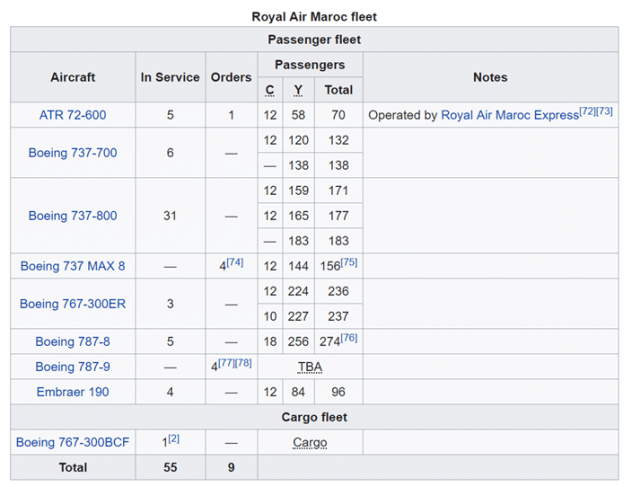Click the orders total 9
Image resolution: width=632 pixels, height=487 pixels.
coord(231,467)
